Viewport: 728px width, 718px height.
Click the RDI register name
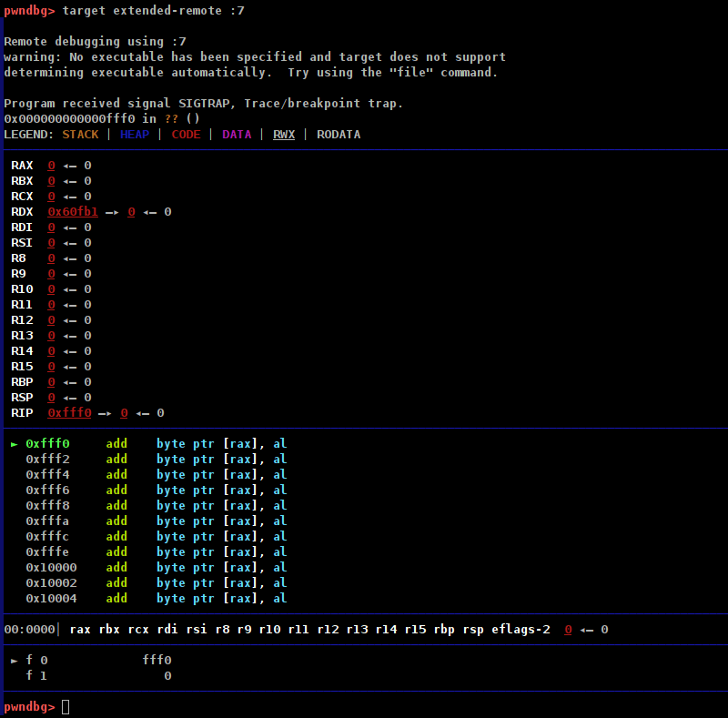tap(22, 228)
